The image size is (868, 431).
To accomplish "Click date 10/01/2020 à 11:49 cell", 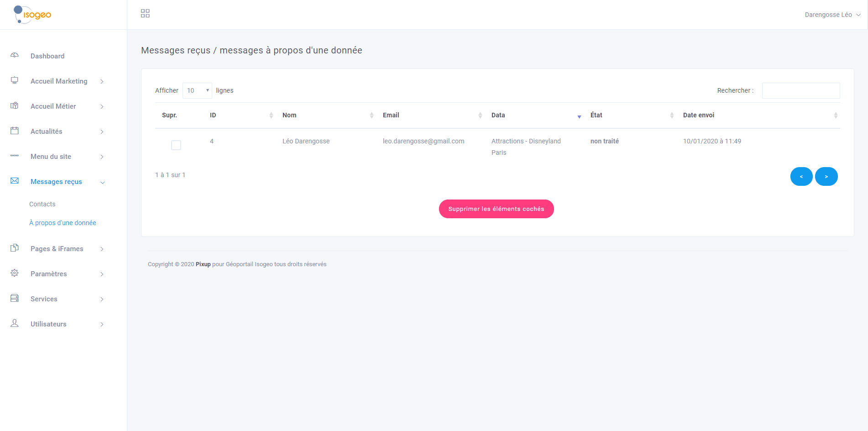I will pos(712,141).
